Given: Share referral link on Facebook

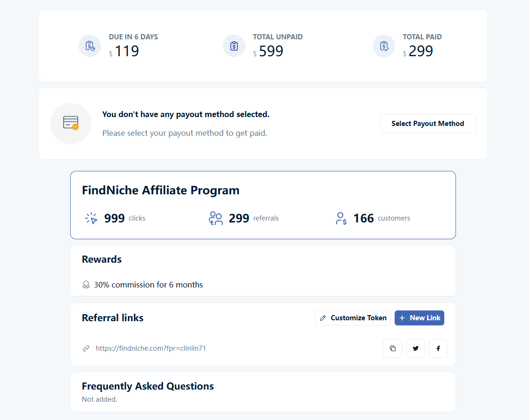Looking at the screenshot, I should 438,348.
